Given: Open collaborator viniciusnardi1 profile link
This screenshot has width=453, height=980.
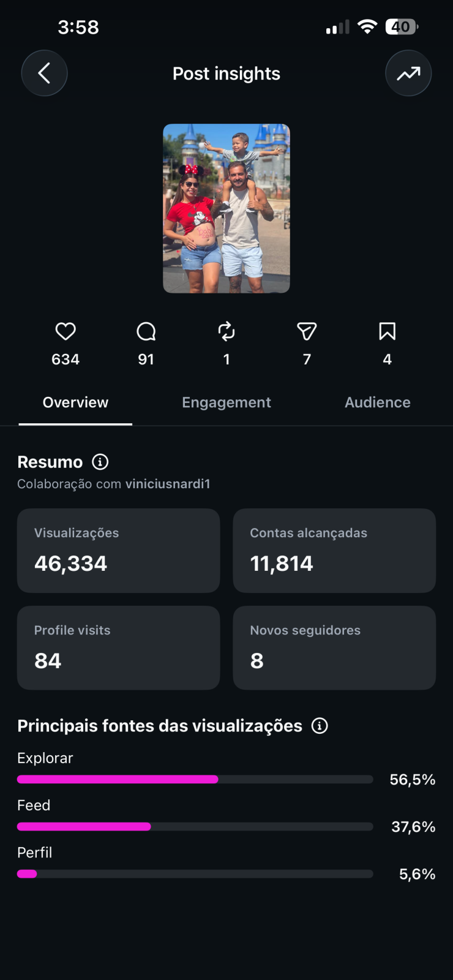Looking at the screenshot, I should [x=168, y=484].
